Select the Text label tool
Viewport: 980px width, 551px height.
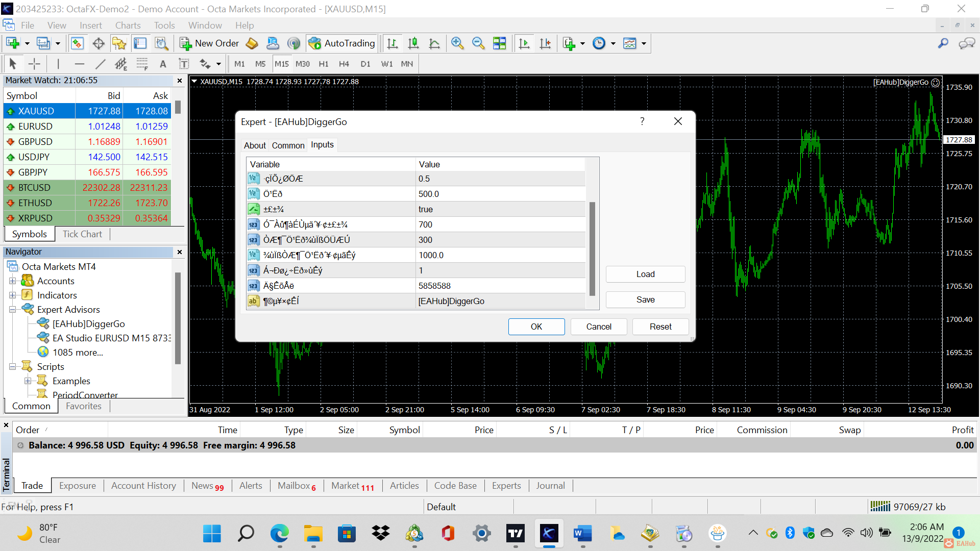pos(163,64)
